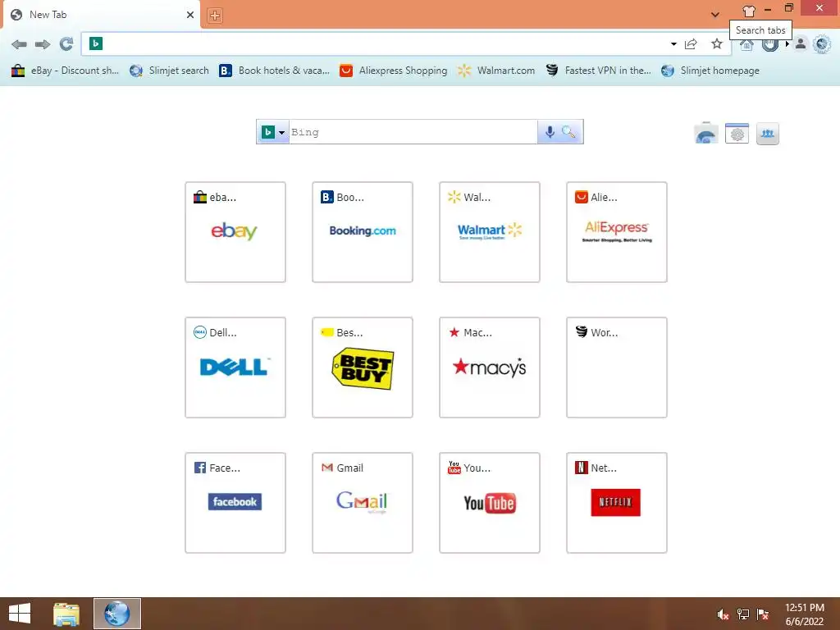Open the facebook speed dial tile
The width and height of the screenshot is (840, 630).
(235, 503)
